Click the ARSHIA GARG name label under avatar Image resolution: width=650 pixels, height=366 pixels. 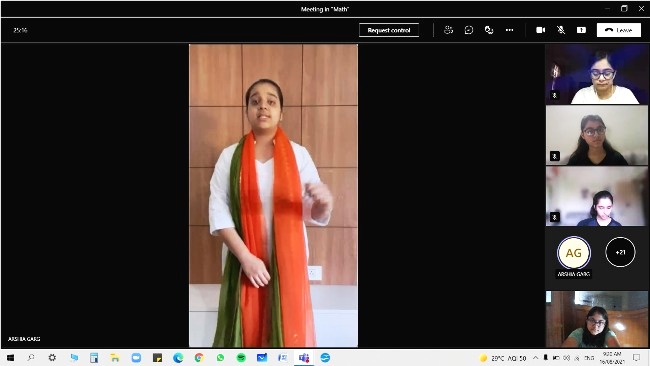(574, 274)
